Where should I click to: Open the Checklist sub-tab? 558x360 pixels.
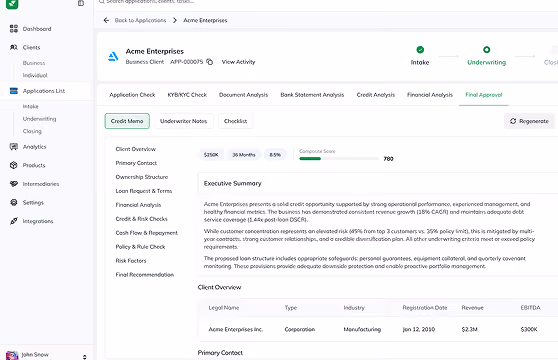coord(235,121)
